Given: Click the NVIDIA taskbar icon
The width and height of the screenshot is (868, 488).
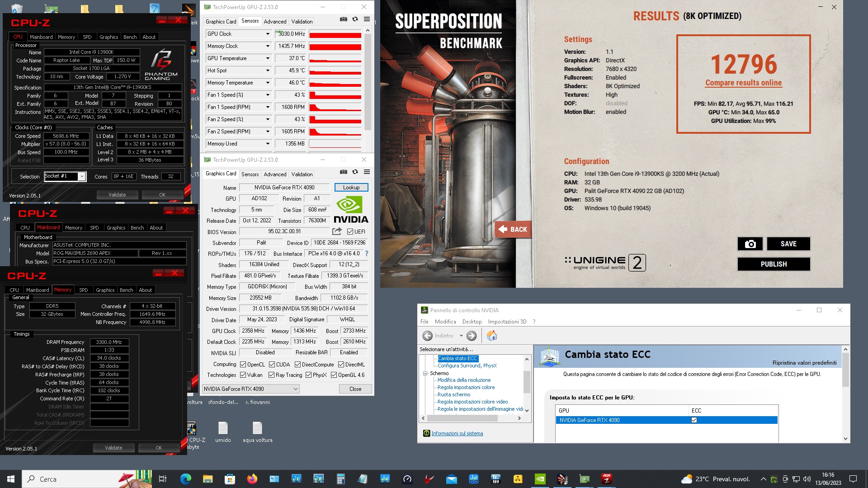Looking at the screenshot, I should [540, 479].
